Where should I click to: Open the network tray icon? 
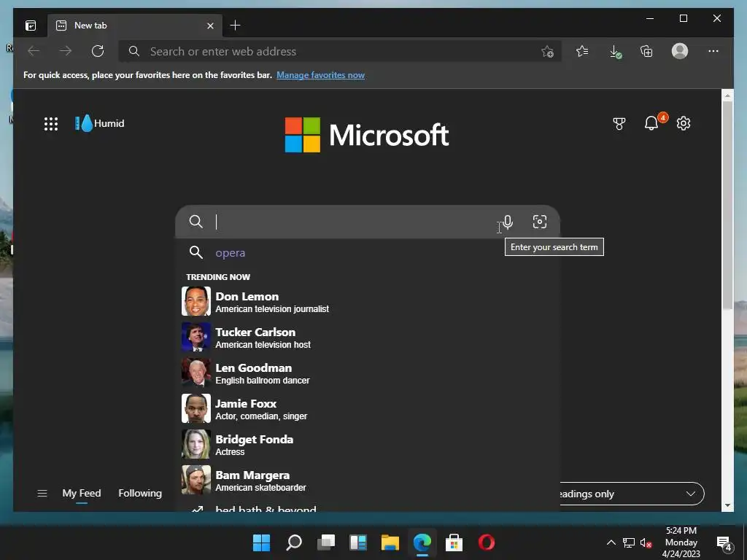tap(629, 542)
